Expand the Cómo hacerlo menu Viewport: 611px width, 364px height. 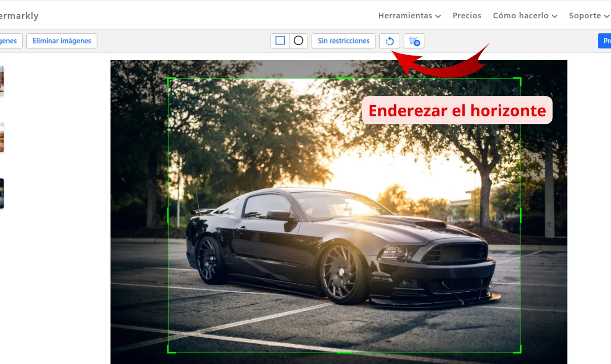click(525, 16)
